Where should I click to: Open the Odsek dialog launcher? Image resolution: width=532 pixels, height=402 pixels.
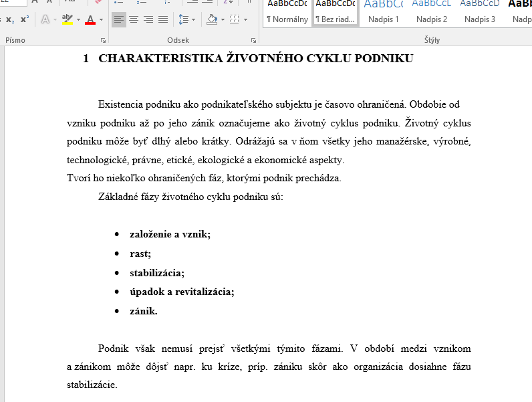[253, 41]
